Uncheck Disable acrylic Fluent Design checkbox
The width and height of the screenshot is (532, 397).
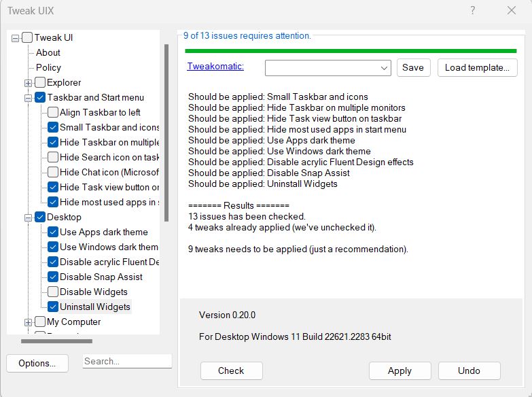tap(53, 262)
